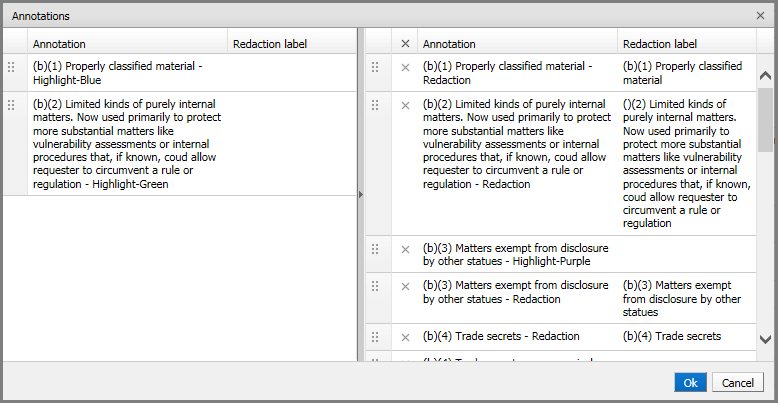The height and width of the screenshot is (403, 778).
Task: Select left (b)(1) Highlight-Blue annotation text
Action: (x=118, y=73)
